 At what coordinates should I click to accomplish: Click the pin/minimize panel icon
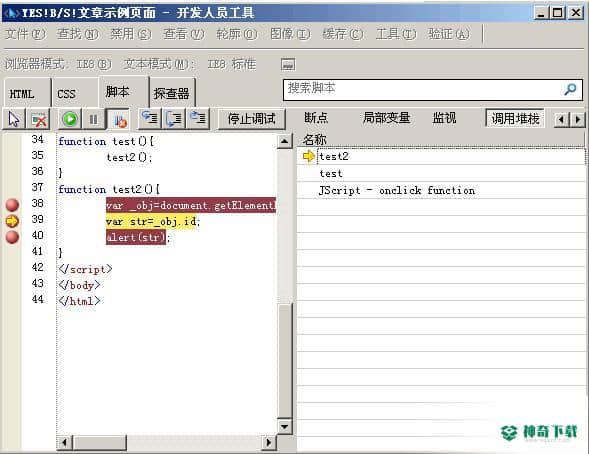tap(288, 64)
